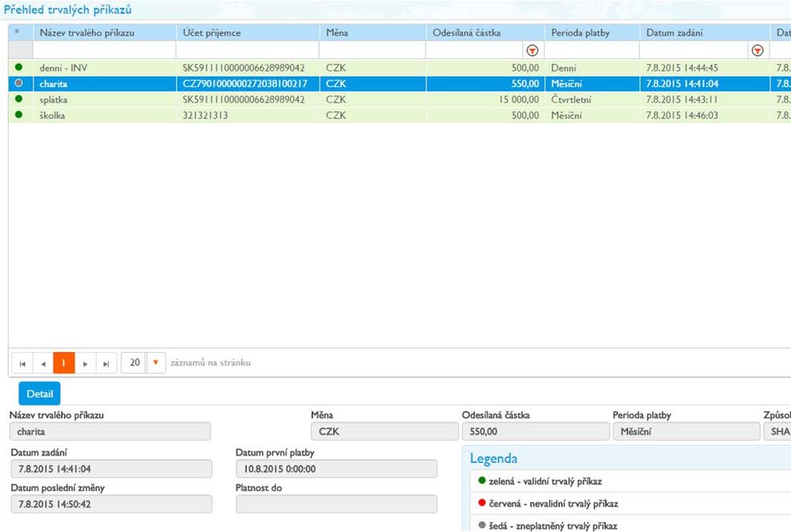
Task: Click green status dot of splátka row
Action: tap(19, 99)
